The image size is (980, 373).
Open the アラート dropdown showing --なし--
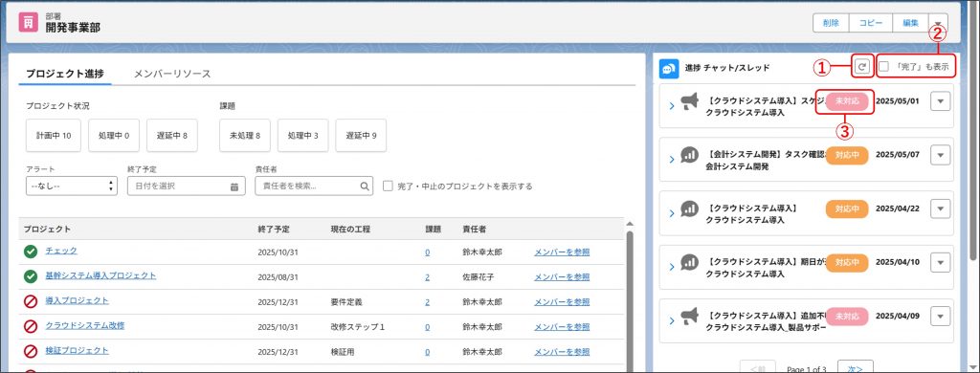point(71,186)
